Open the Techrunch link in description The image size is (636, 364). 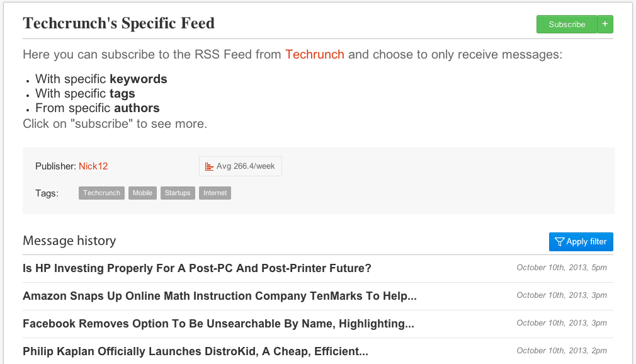pyautogui.click(x=315, y=54)
